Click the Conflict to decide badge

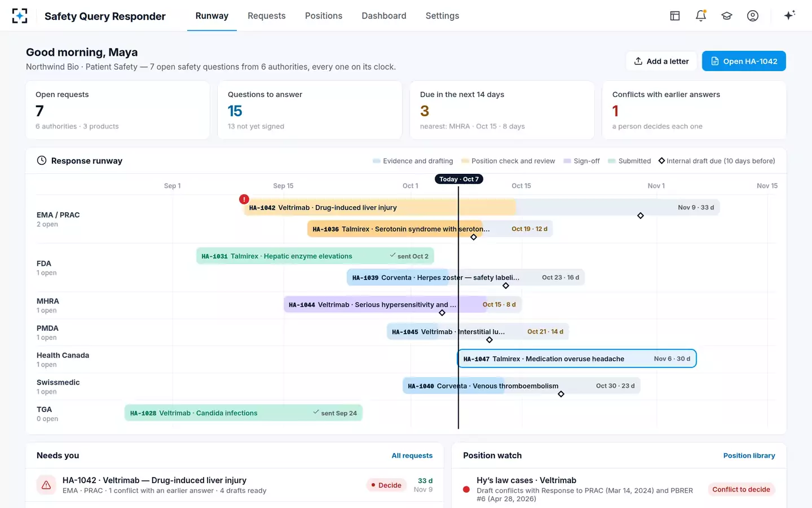click(741, 489)
